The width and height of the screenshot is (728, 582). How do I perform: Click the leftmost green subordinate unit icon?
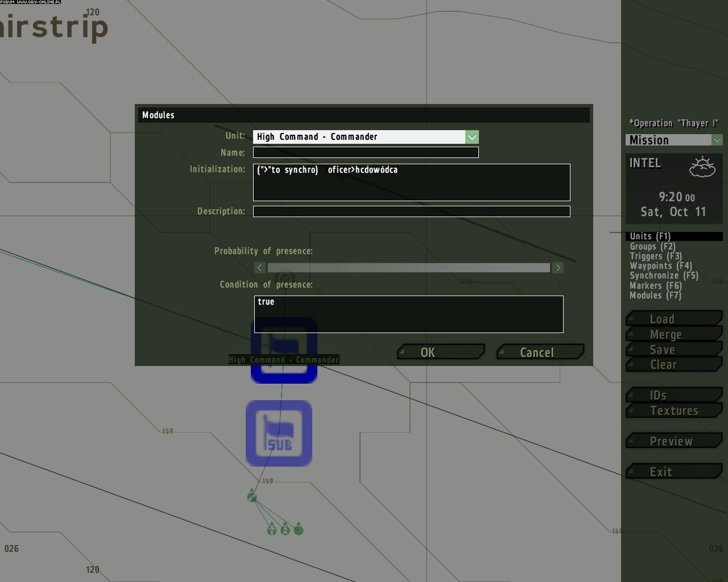tap(272, 530)
